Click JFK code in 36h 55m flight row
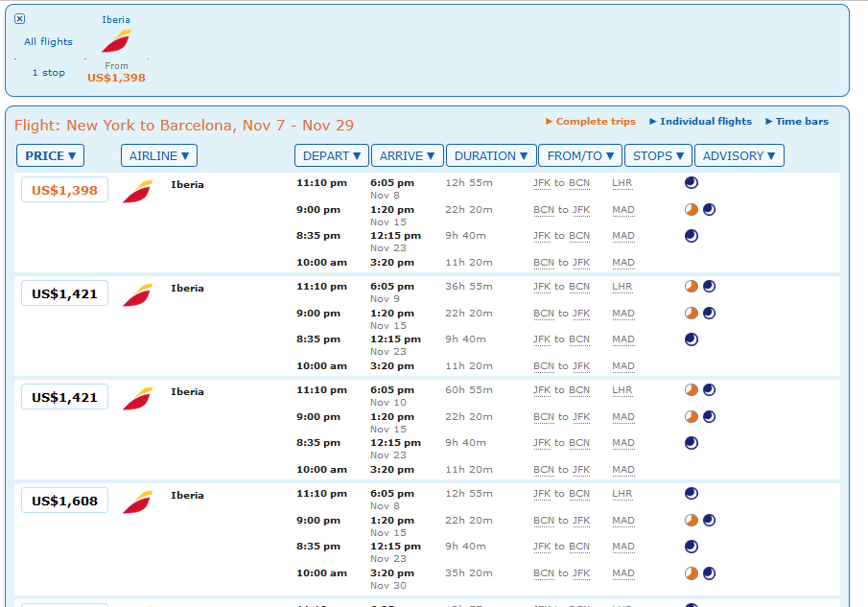 (x=542, y=287)
